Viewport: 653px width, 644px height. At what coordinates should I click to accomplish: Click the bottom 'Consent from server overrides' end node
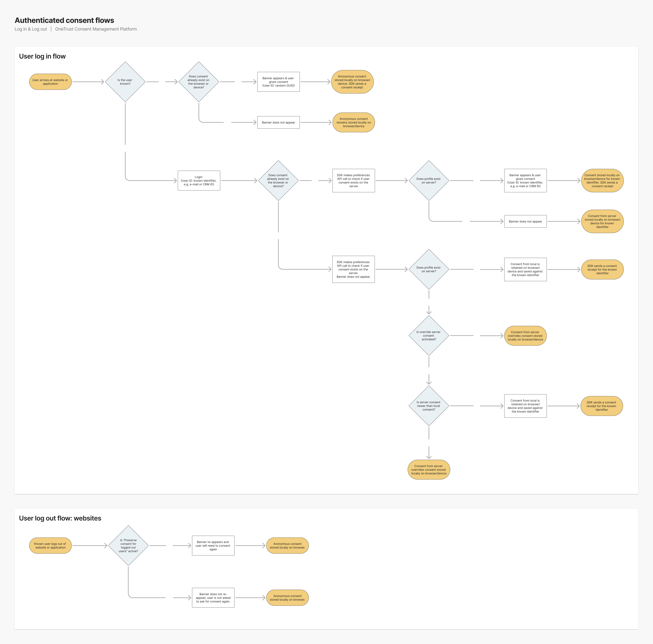tap(429, 470)
